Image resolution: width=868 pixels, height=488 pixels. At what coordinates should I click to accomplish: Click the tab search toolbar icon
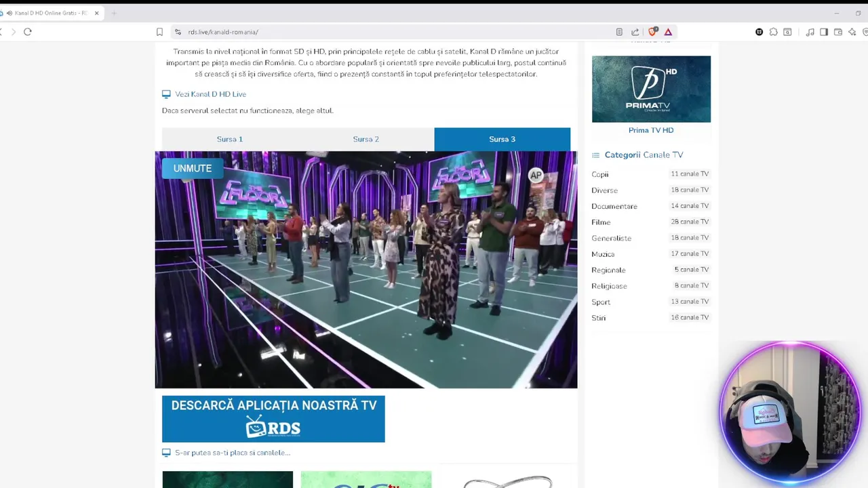(787, 32)
